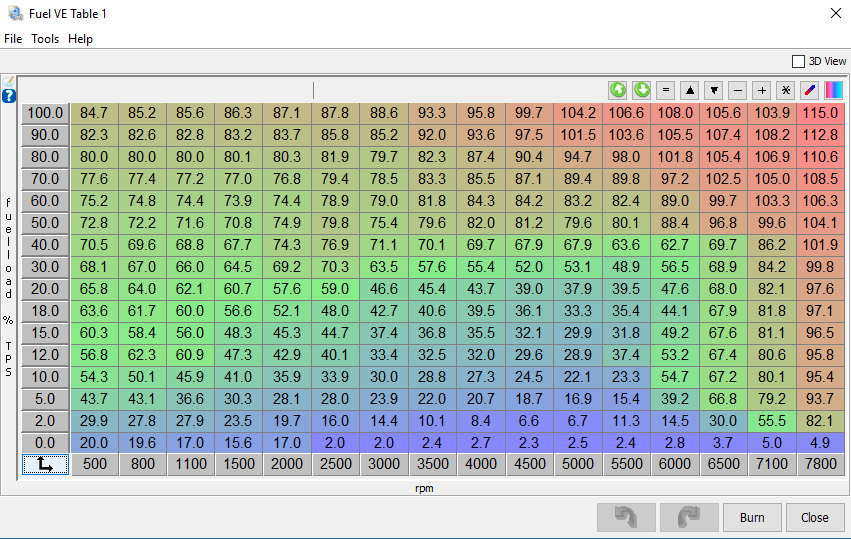Select the cell with value 62.7
This screenshot has width=851, height=539.
675,245
